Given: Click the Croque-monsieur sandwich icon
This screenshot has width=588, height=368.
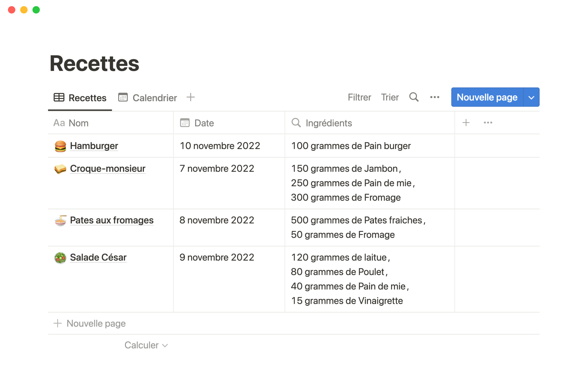Looking at the screenshot, I should point(60,169).
